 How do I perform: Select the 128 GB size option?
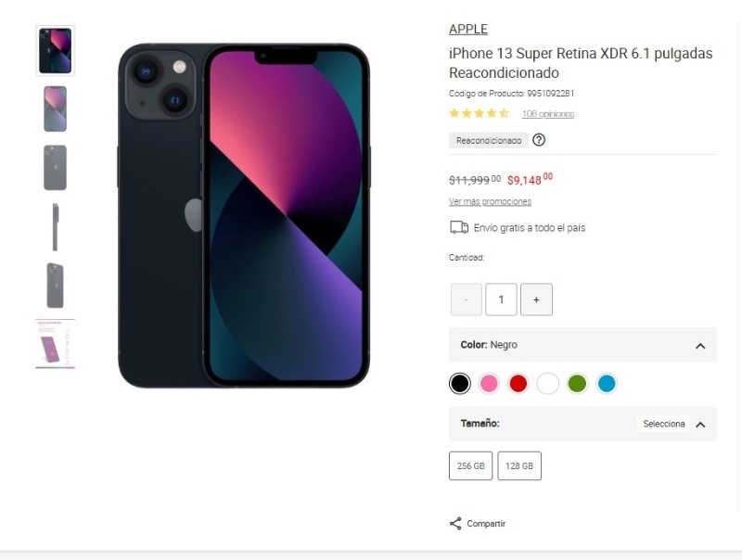point(519,465)
